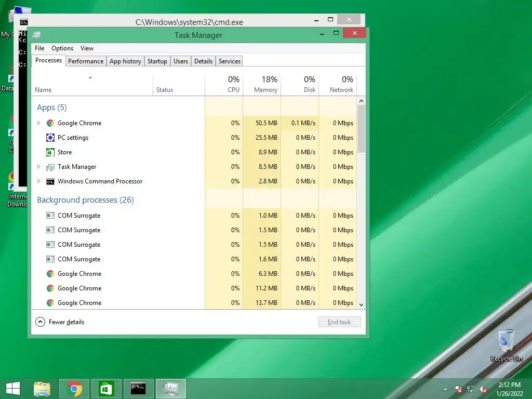Click the Task Manager taskbar button
Screen dimensions: 532x399
170,389
